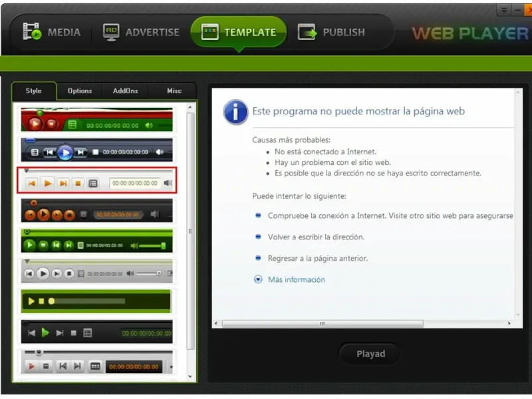The height and width of the screenshot is (399, 532).
Task: Select the TEMPLATE section
Action: [x=239, y=32]
